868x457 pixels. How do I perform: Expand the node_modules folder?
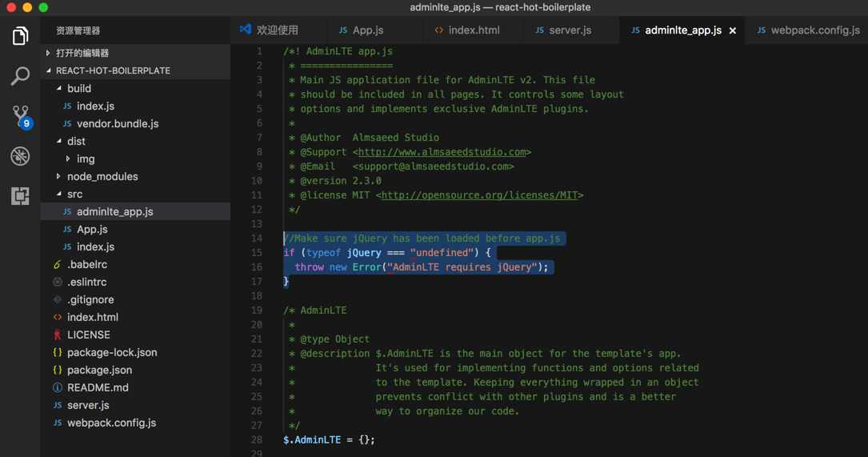tap(102, 176)
